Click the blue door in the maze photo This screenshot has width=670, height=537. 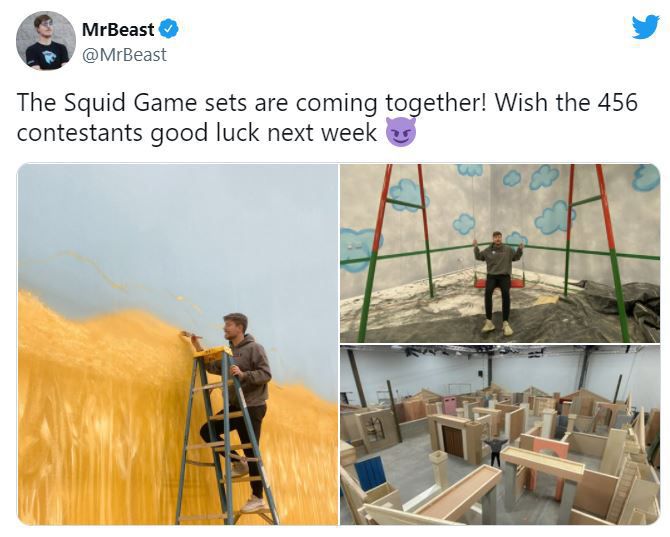pos(370,473)
